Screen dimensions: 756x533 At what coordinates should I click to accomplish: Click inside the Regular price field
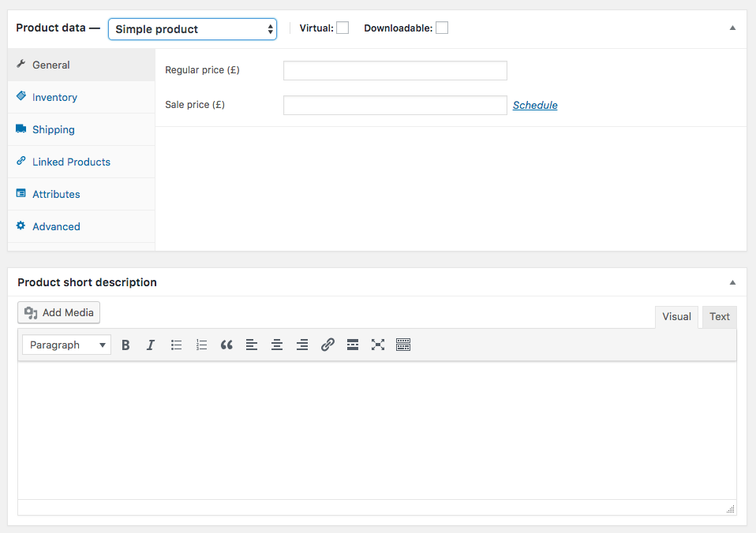coord(395,70)
